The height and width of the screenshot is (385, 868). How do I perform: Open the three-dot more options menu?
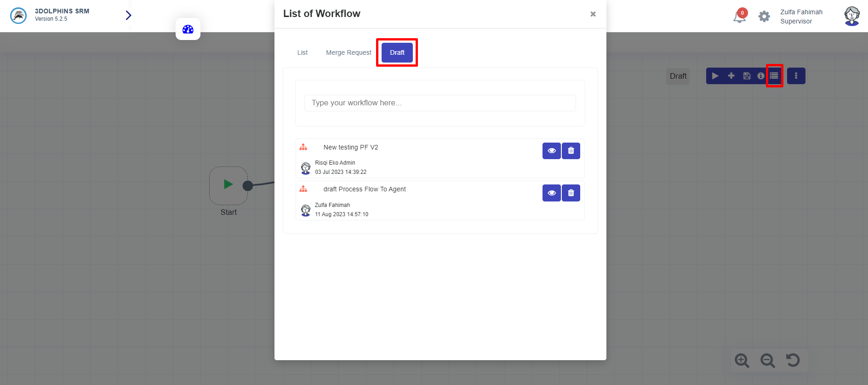796,76
